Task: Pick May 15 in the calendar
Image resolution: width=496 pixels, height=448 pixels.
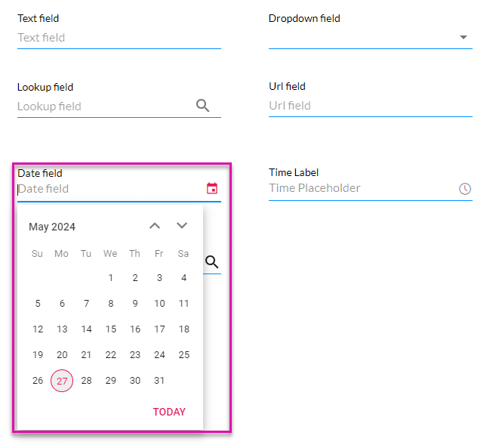Action: coord(111,329)
